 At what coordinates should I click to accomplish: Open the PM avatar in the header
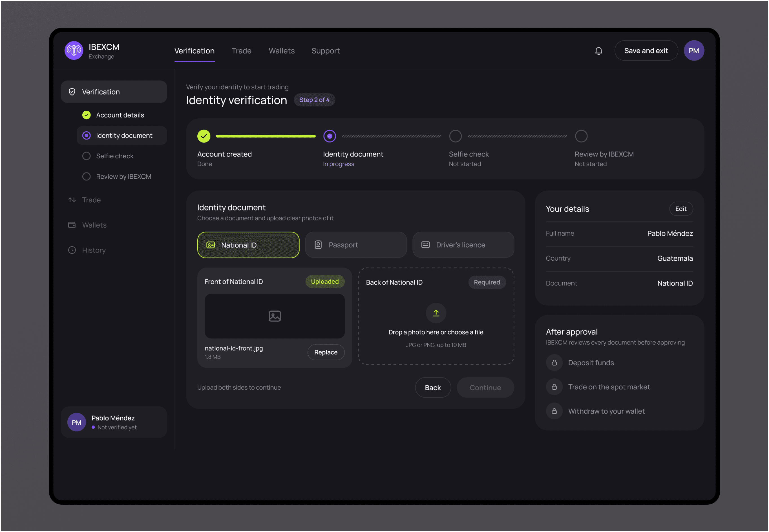pyautogui.click(x=694, y=51)
